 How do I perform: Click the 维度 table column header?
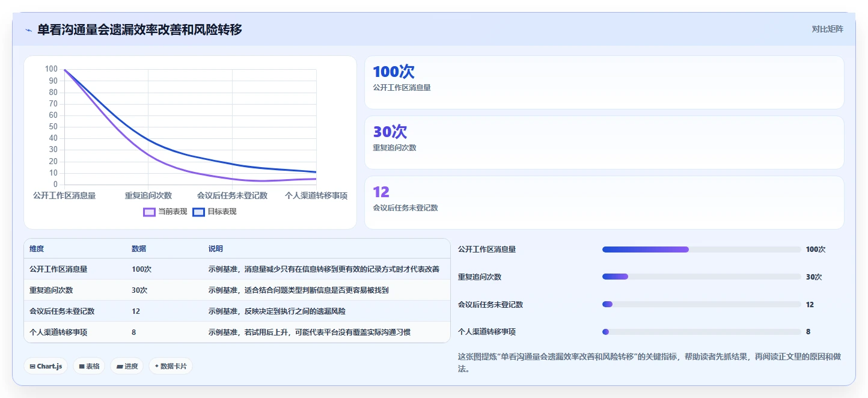click(37, 249)
